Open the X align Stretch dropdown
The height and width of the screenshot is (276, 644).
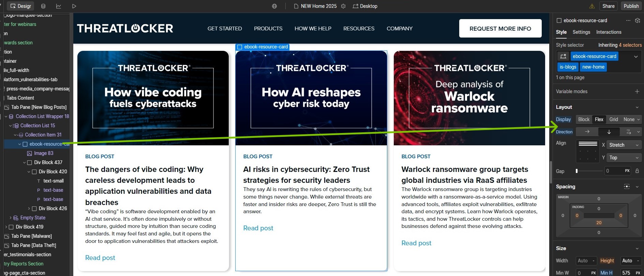click(624, 145)
